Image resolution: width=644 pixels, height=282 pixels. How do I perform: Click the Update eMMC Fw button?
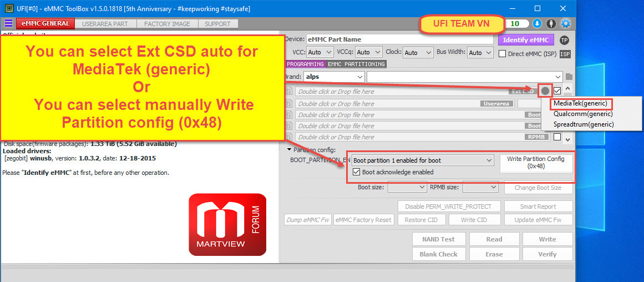pos(537,219)
